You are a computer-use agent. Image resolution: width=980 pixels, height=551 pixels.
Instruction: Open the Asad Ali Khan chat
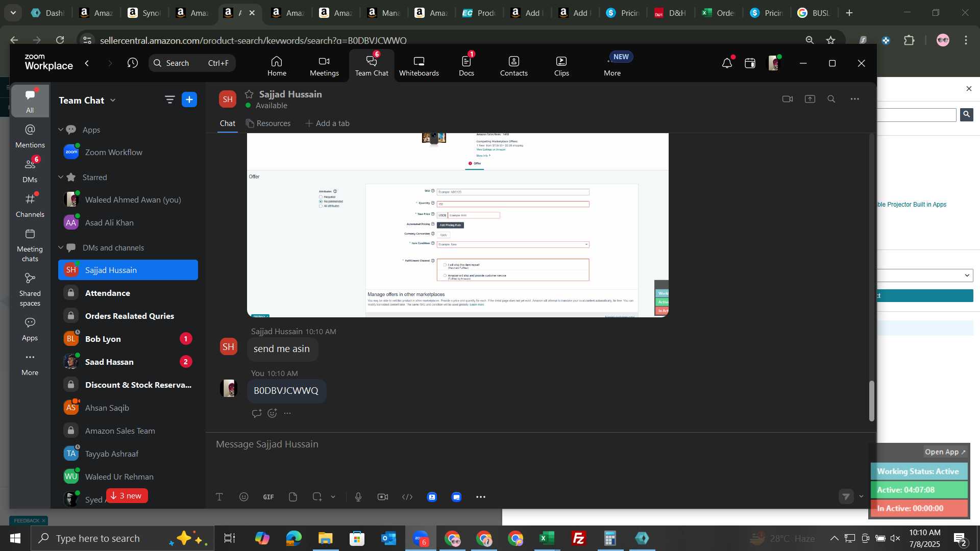pyautogui.click(x=128, y=222)
